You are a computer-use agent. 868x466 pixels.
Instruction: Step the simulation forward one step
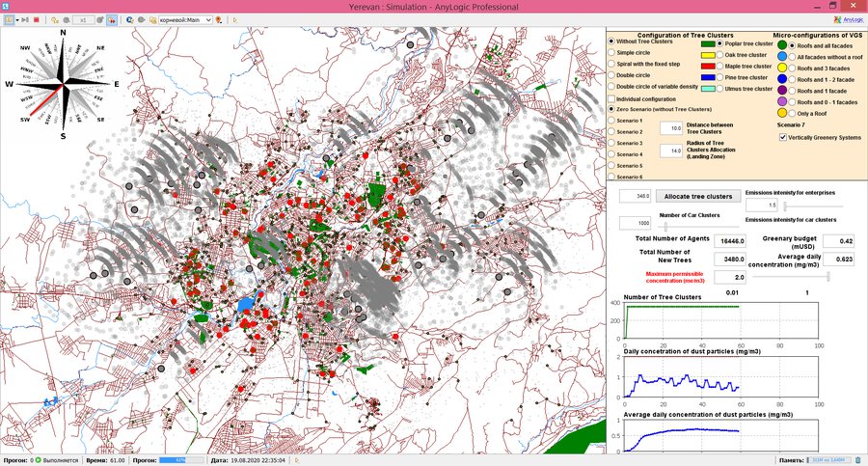coord(25,20)
